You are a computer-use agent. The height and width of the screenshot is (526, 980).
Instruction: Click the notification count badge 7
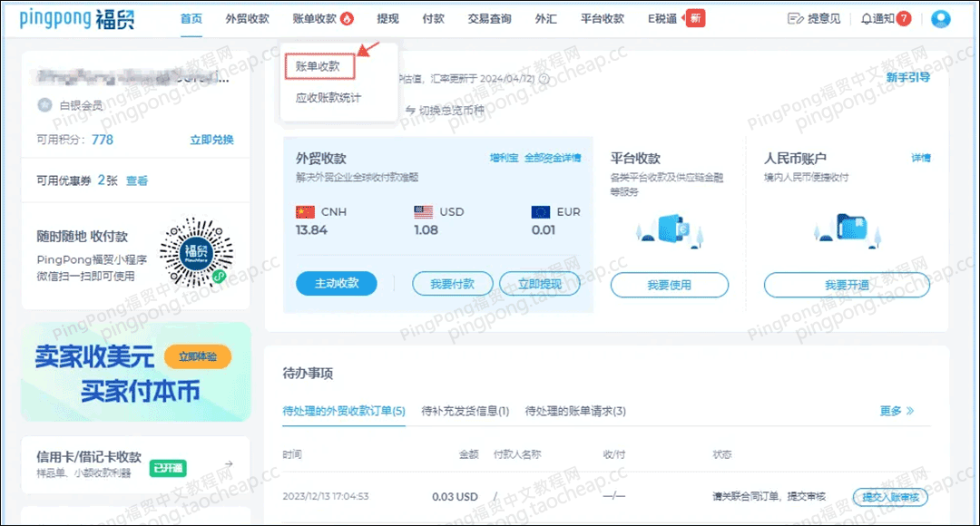pyautogui.click(x=904, y=18)
